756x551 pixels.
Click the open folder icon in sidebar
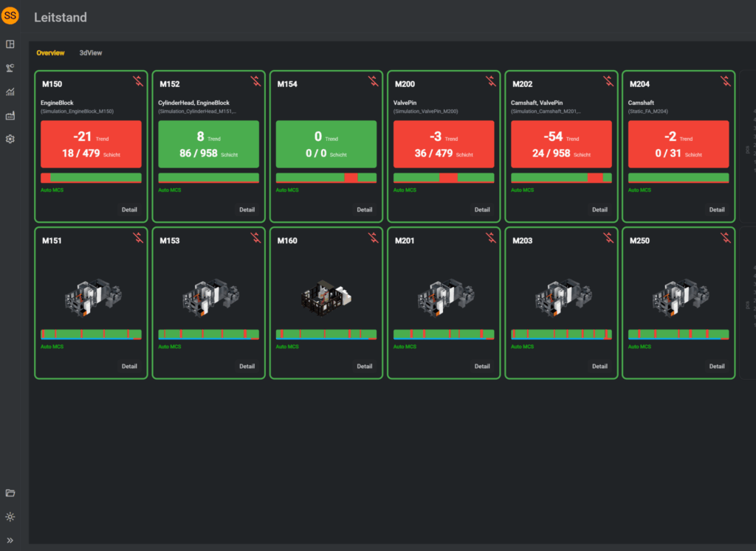[10, 493]
